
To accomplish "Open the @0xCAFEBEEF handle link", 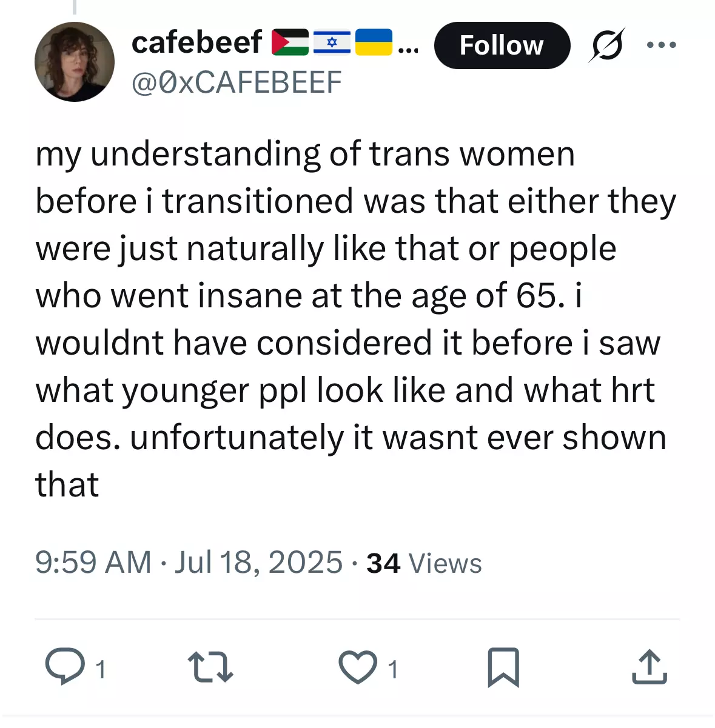I will [237, 82].
